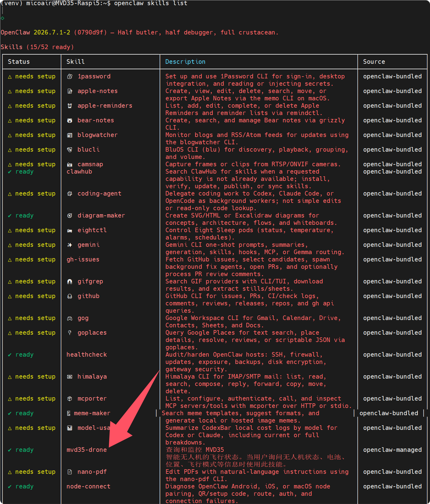The width and height of the screenshot is (430, 504).
Task: Click the openclaw-managed source text
Action: 392,450
